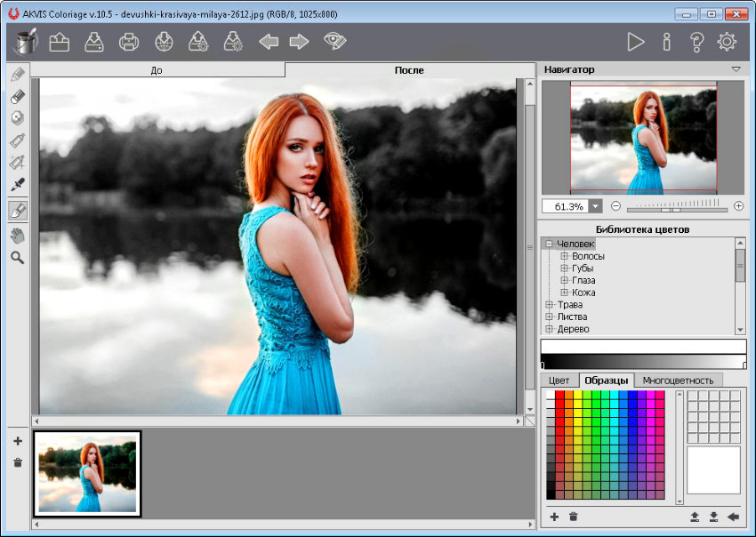The image size is (756, 537).
Task: Click the zoom-in plus button in Navigator
Action: [738, 206]
